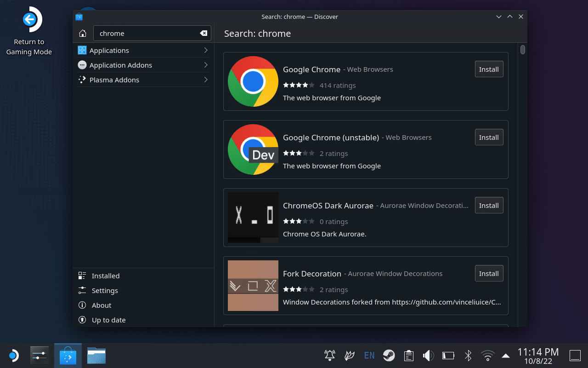Check the Up to date status
Image resolution: width=588 pixels, height=368 pixels.
tap(143, 320)
